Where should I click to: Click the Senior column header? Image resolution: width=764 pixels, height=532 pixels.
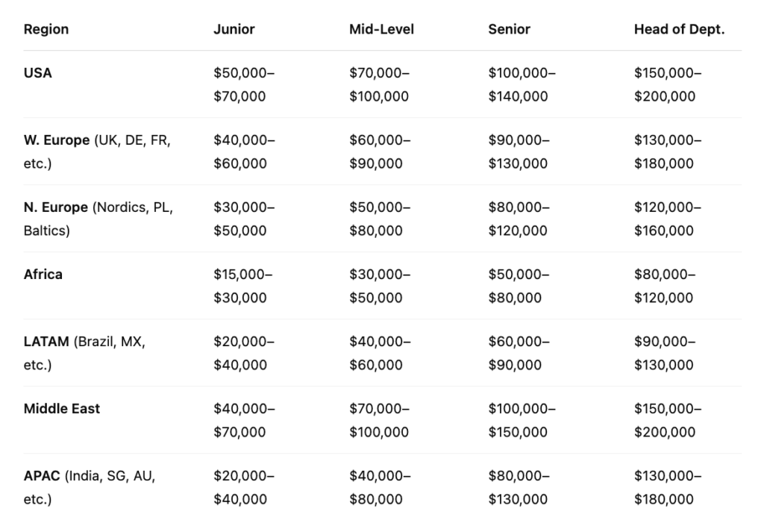click(510, 30)
